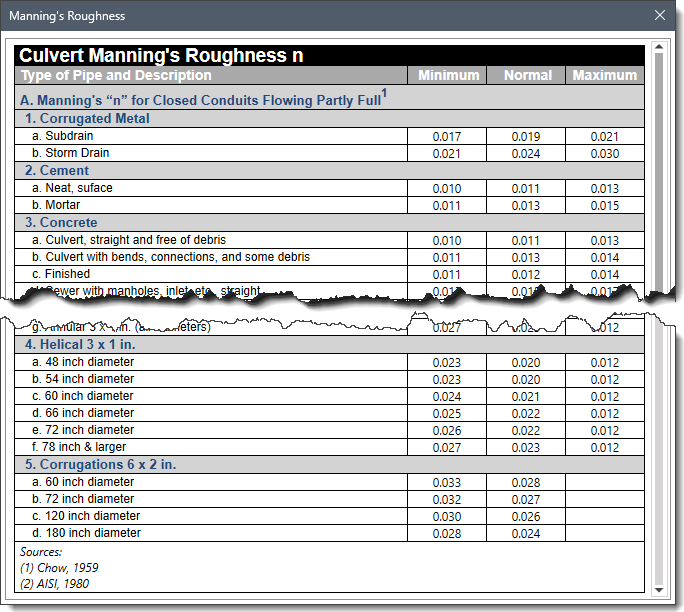Pick Storm Drain maximum value 0.030
684x612 pixels.
(x=605, y=154)
